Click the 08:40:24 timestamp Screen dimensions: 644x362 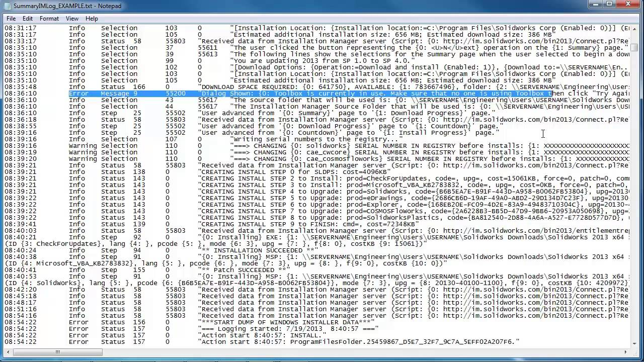click(21, 250)
